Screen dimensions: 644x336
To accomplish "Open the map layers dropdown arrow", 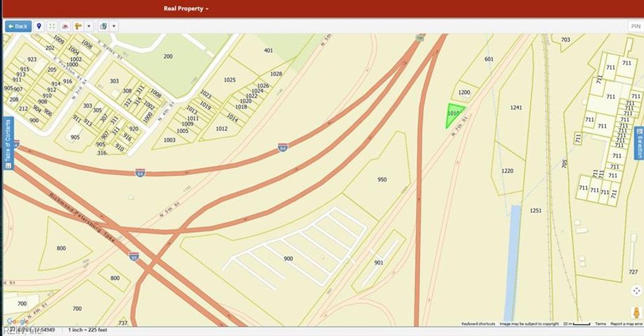I will (114, 26).
